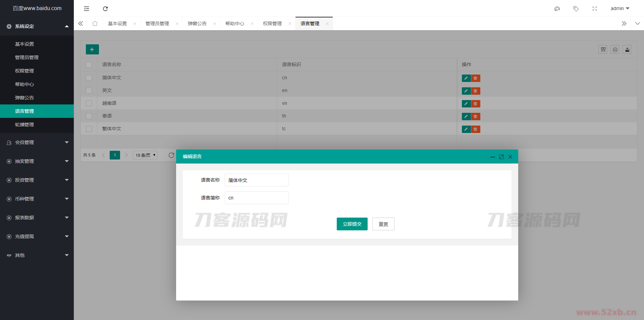Tick the 繁体中文 row checkbox

[89, 129]
